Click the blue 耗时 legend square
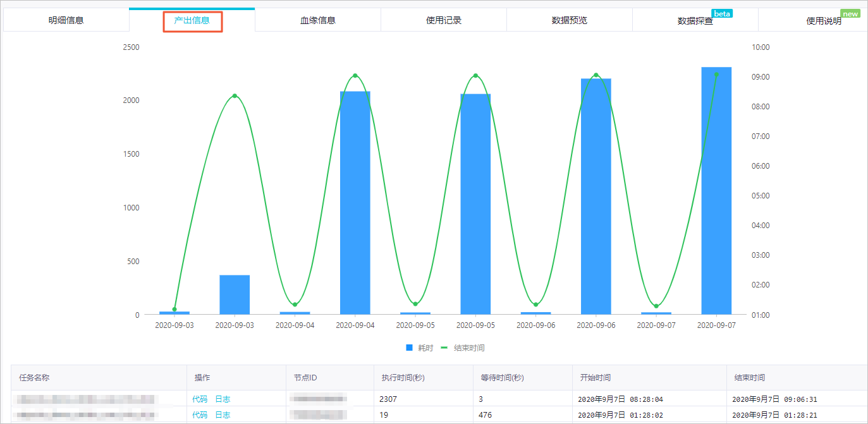The height and width of the screenshot is (424, 868). pyautogui.click(x=409, y=348)
